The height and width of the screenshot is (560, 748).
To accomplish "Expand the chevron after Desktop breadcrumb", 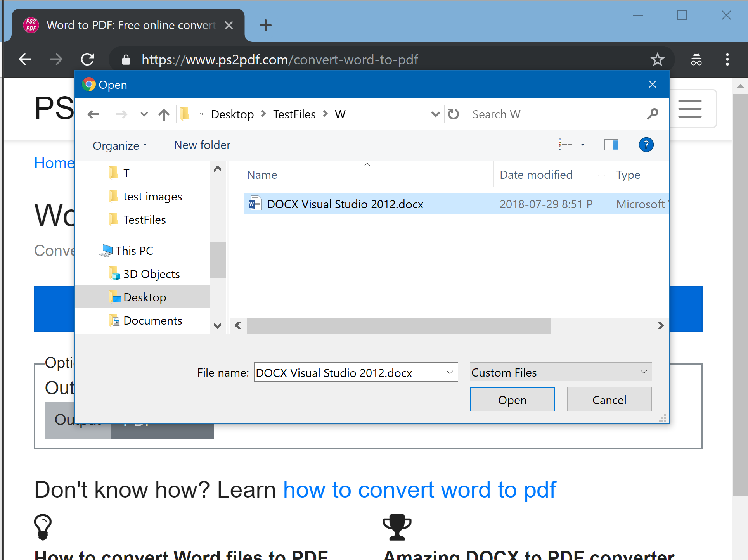I will (264, 114).
